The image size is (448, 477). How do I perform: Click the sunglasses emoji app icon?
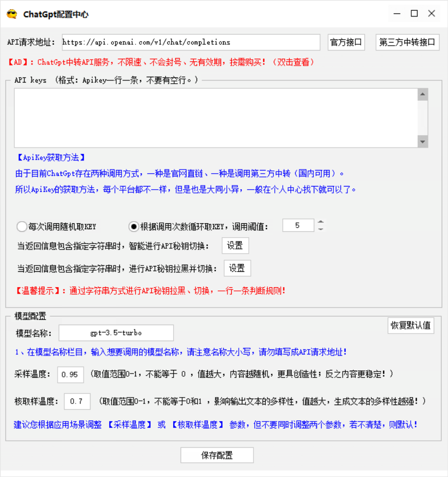coord(12,14)
